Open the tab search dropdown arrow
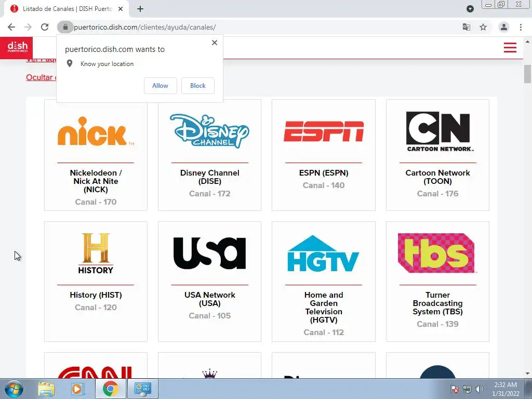 pos(470,9)
